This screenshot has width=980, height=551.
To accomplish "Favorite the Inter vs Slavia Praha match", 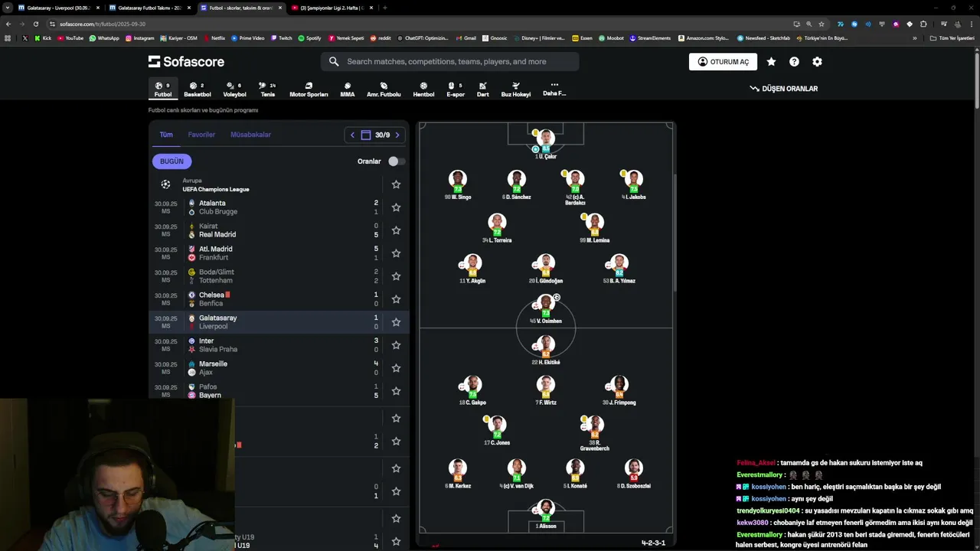I will [x=396, y=345].
